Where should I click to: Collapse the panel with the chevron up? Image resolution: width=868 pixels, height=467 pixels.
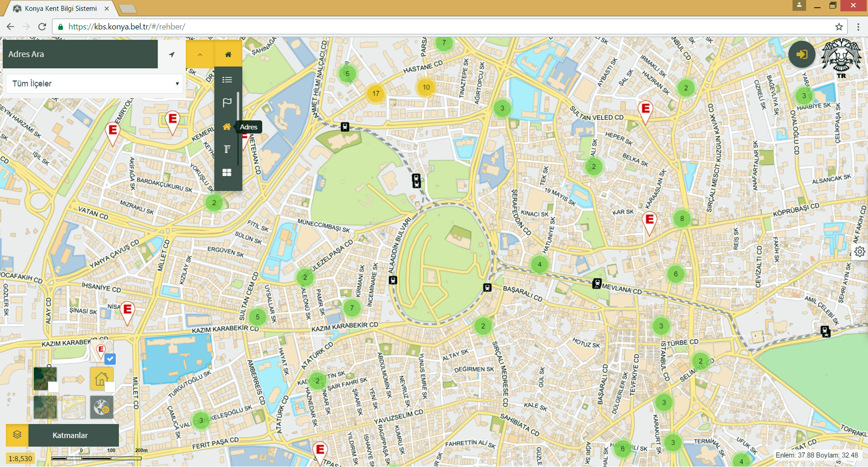pyautogui.click(x=200, y=54)
